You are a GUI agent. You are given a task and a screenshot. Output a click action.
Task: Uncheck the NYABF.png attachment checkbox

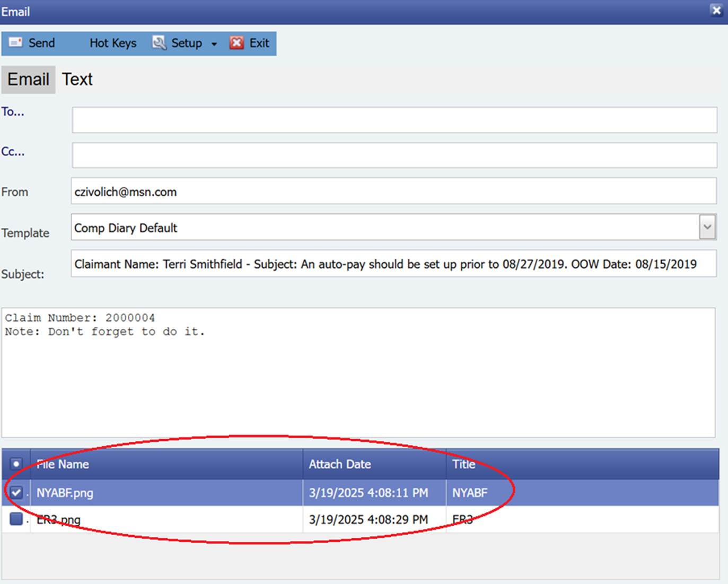(x=16, y=492)
